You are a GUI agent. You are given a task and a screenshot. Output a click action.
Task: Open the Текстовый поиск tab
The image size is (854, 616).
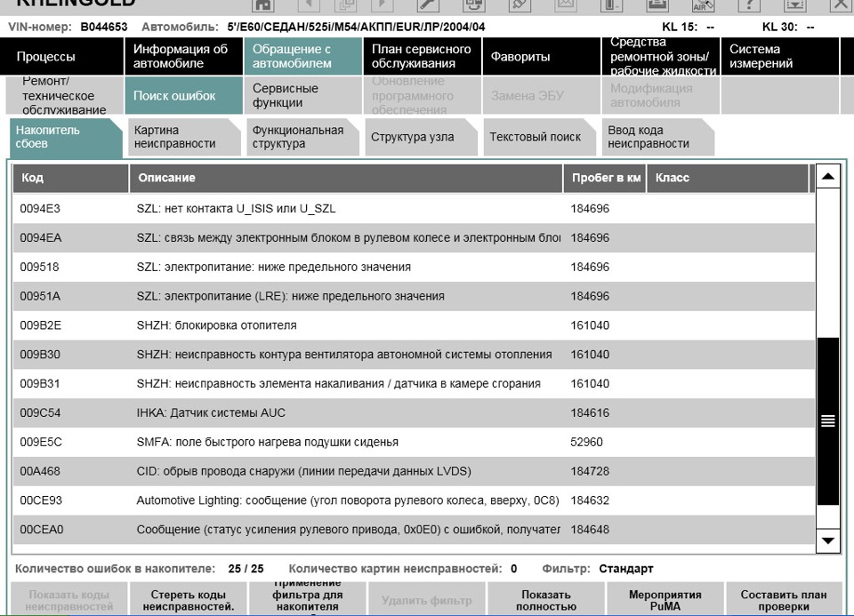[540, 137]
